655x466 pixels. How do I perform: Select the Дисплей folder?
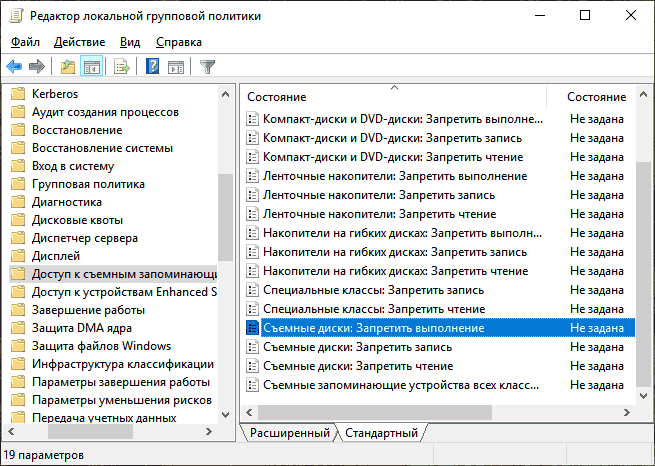click(x=56, y=256)
